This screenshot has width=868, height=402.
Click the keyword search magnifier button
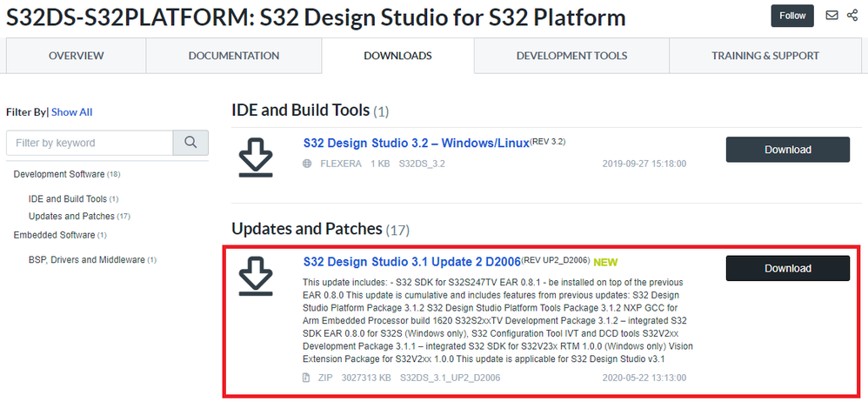coord(191,143)
